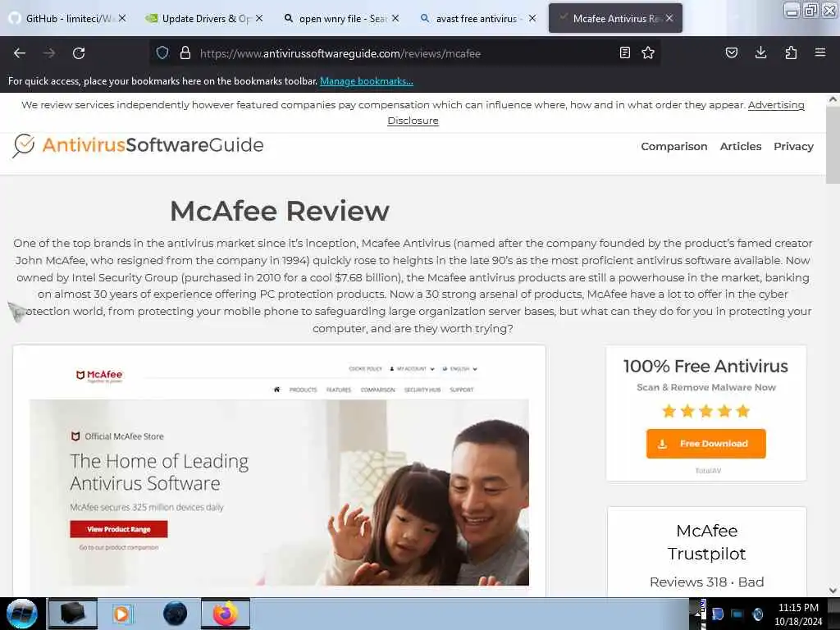Open the Articles menu item
This screenshot has width=840, height=630.
click(x=741, y=146)
